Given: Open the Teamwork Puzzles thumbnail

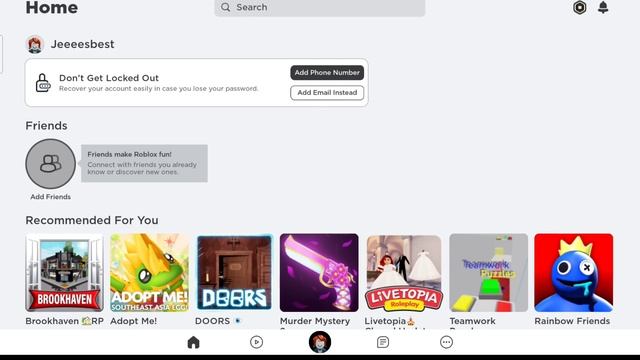Looking at the screenshot, I should coord(489,273).
